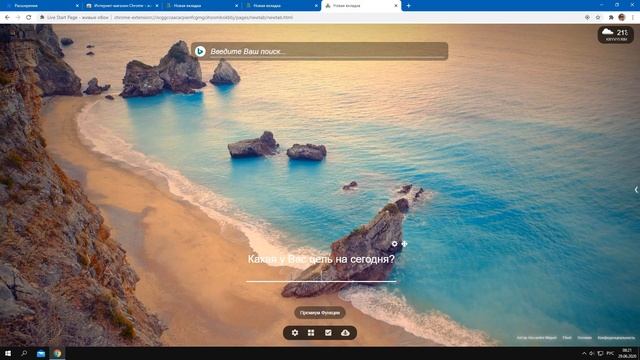Open the Chrome profile avatar
This screenshot has height=360, width=640.
(x=622, y=17)
